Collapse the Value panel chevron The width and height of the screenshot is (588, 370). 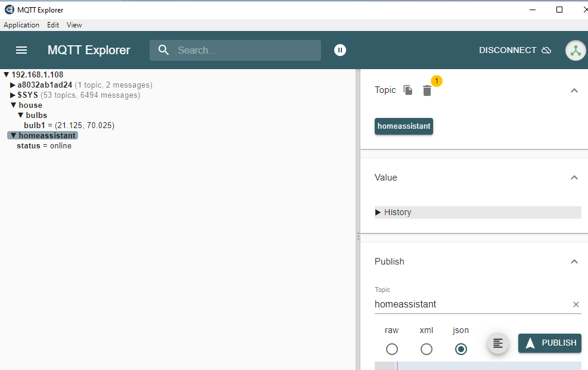tap(574, 178)
